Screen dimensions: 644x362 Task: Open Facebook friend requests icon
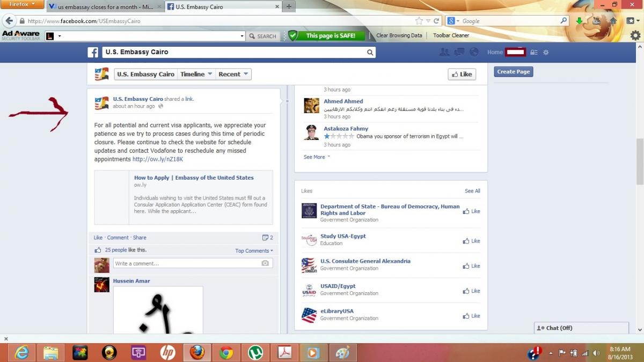click(x=444, y=52)
